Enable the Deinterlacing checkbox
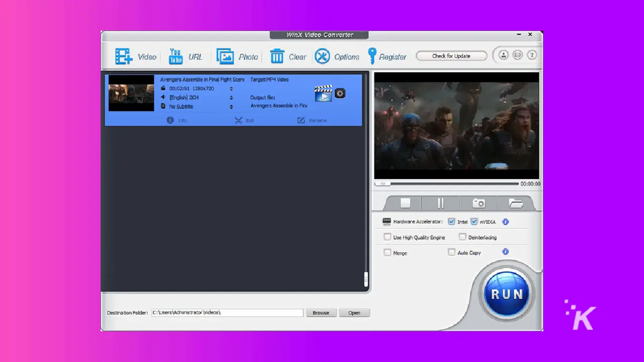Screen dimensions: 644x362 462,237
